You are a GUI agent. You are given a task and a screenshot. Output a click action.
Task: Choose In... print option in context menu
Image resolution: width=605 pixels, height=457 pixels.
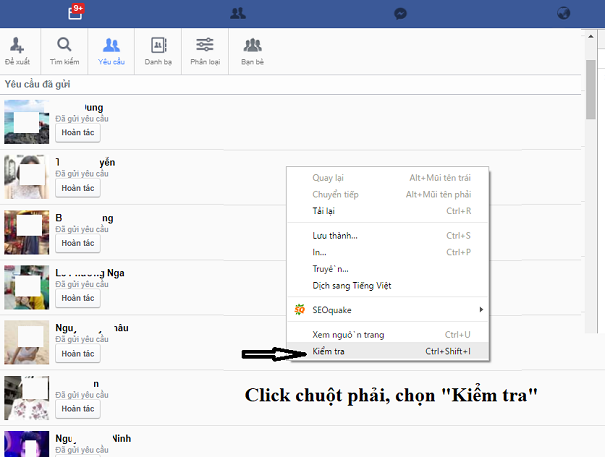tap(388, 252)
